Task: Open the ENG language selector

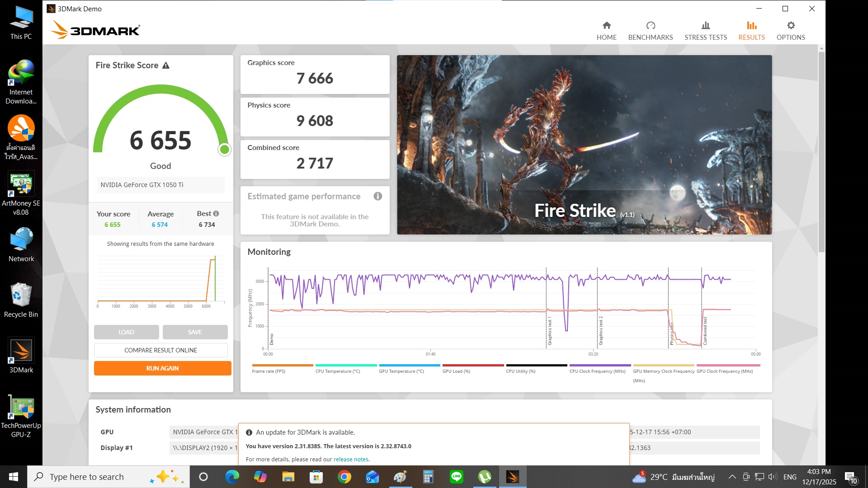Action: (790, 477)
